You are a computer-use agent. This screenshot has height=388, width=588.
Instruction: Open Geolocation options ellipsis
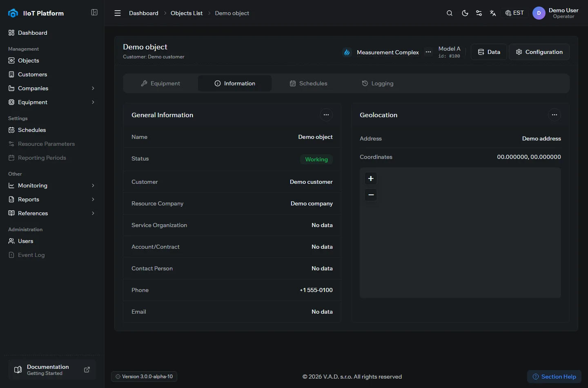[x=555, y=115]
